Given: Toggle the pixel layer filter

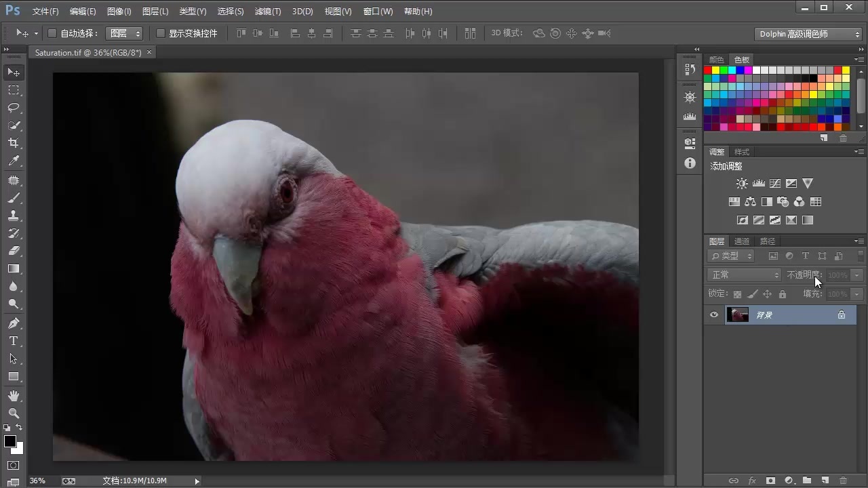Looking at the screenshot, I should point(773,256).
